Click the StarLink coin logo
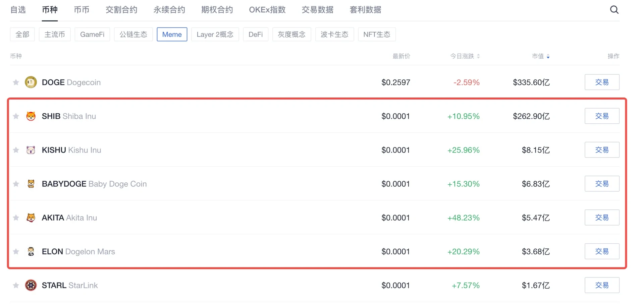Viewport: 644px width, 307px height. (x=31, y=286)
